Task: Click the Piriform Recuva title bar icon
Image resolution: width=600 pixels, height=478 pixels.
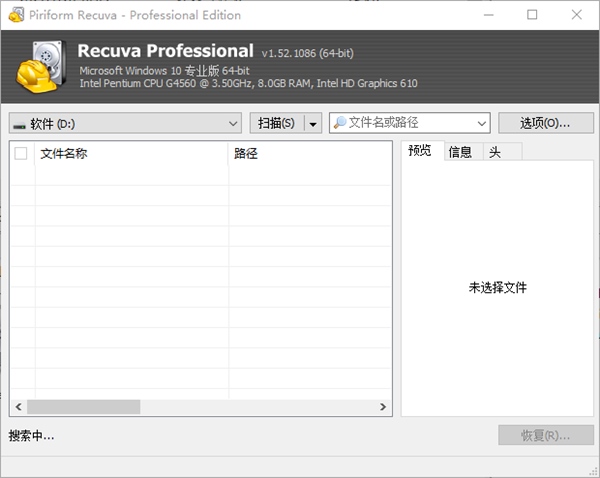Action: point(16,15)
